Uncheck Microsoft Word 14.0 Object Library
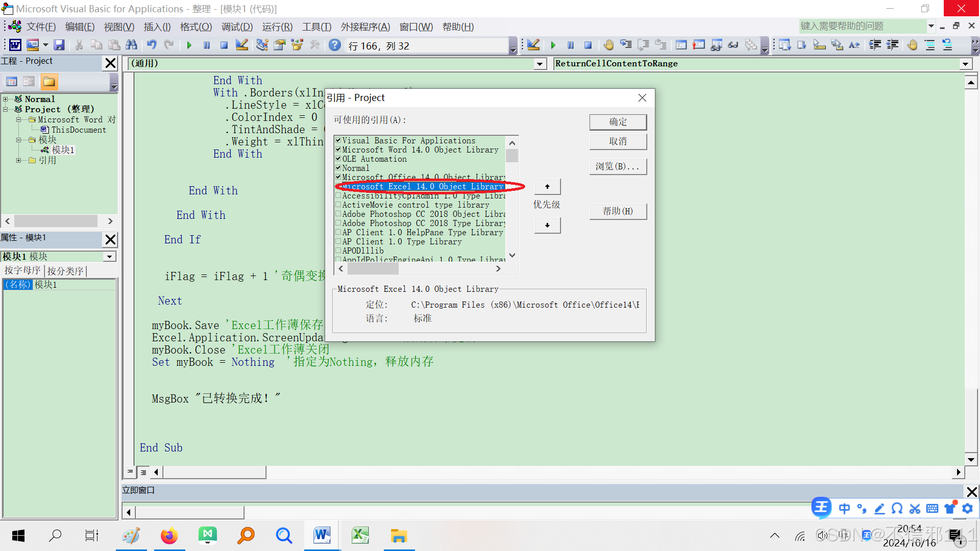This screenshot has width=980, height=551. [338, 150]
